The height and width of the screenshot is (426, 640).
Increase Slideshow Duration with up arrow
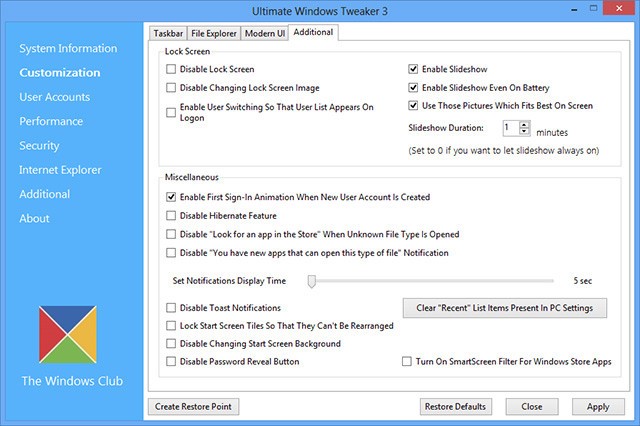(x=524, y=124)
